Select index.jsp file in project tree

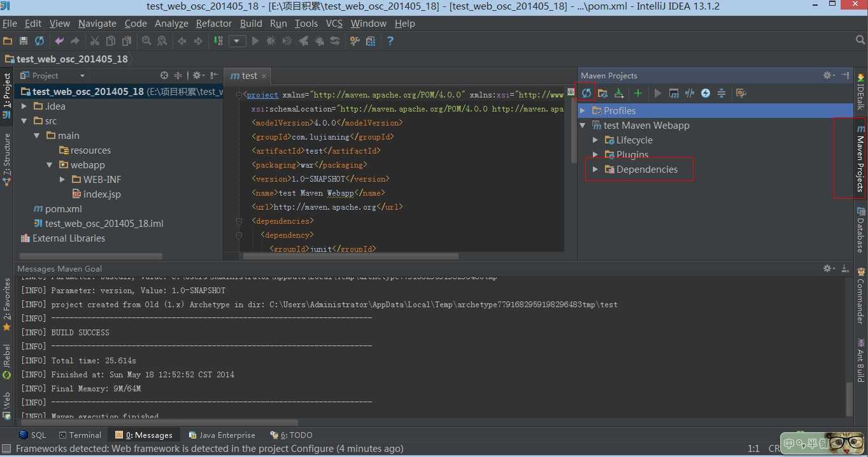101,194
